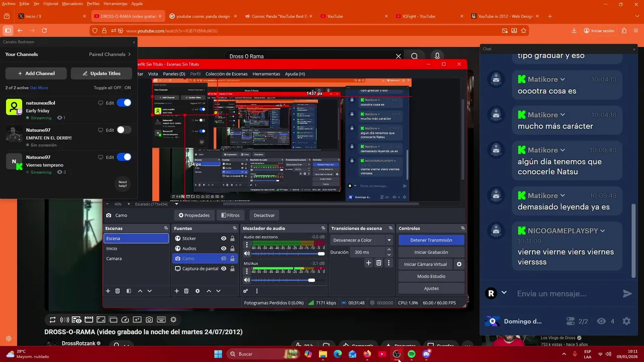Click Update Titles button
Viewport: 644px width, 362px height.
point(101,73)
